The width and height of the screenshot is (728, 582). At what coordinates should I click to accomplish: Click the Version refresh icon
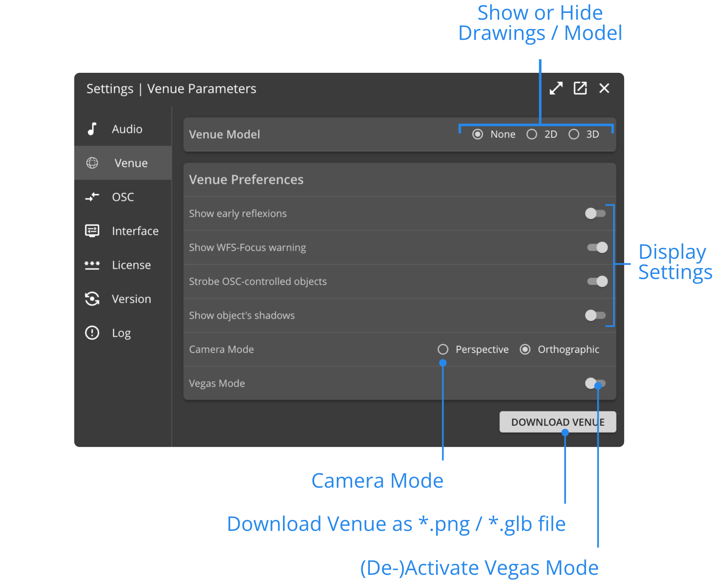[x=92, y=299]
